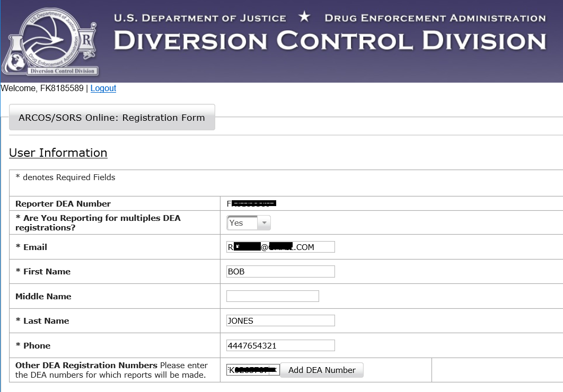Screen dimensions: 563x392
Task: Click the '* Email' field label
Action: (31, 247)
